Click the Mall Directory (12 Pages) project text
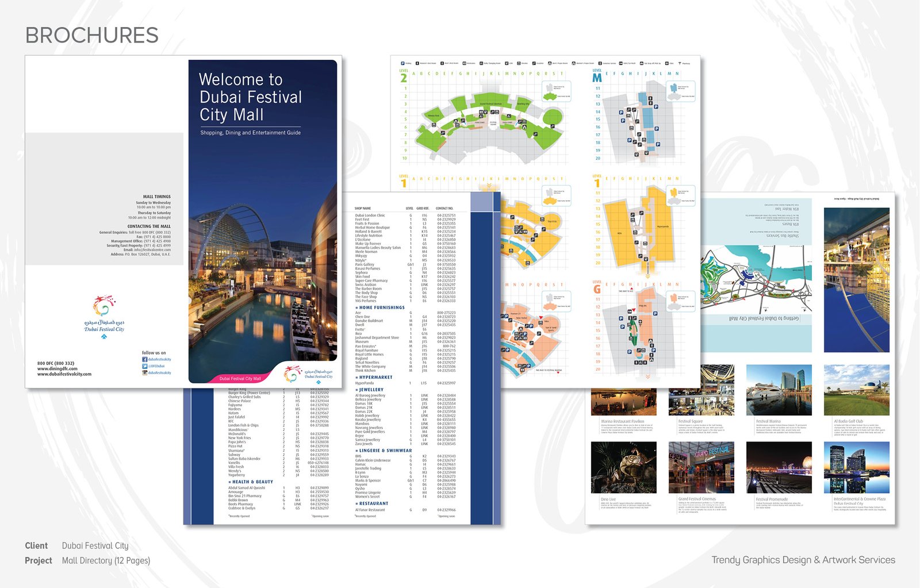This screenshot has height=588, width=920. click(106, 560)
